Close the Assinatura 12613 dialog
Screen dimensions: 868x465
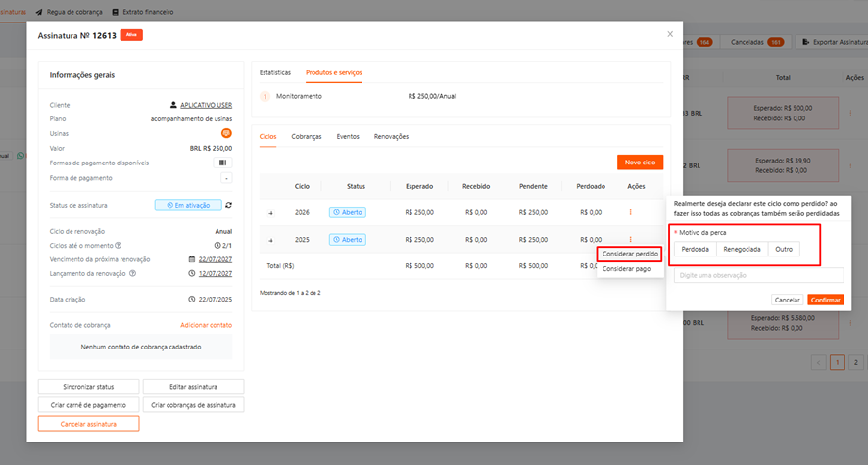click(670, 34)
